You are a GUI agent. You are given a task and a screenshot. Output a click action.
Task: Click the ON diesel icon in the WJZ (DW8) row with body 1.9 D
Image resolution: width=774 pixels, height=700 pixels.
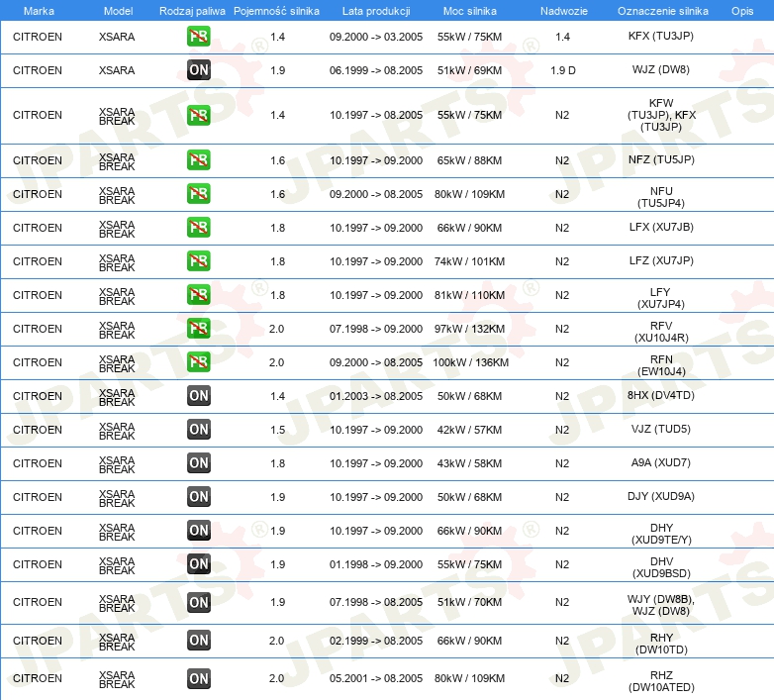[198, 70]
